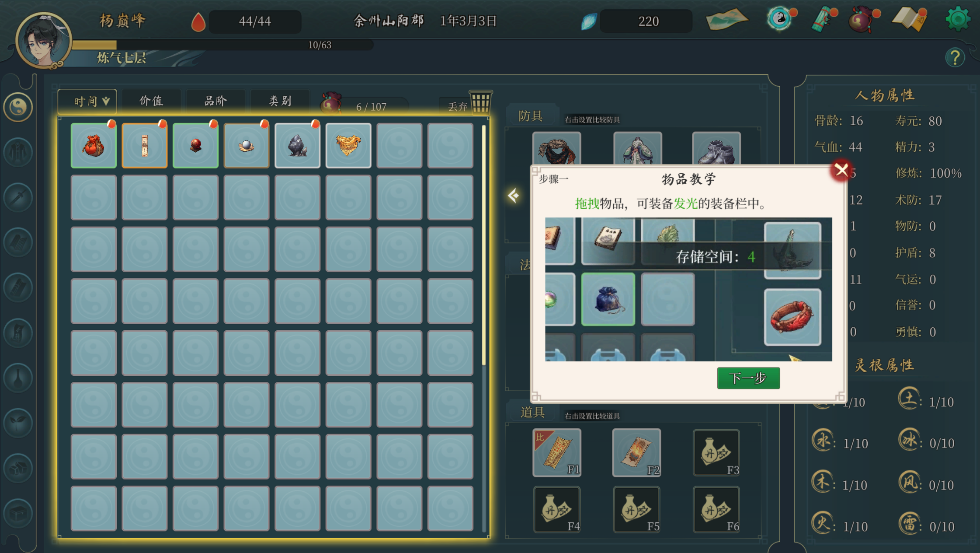Sort inventory by 品阶 tab
The width and height of the screenshot is (980, 553).
pos(215,101)
